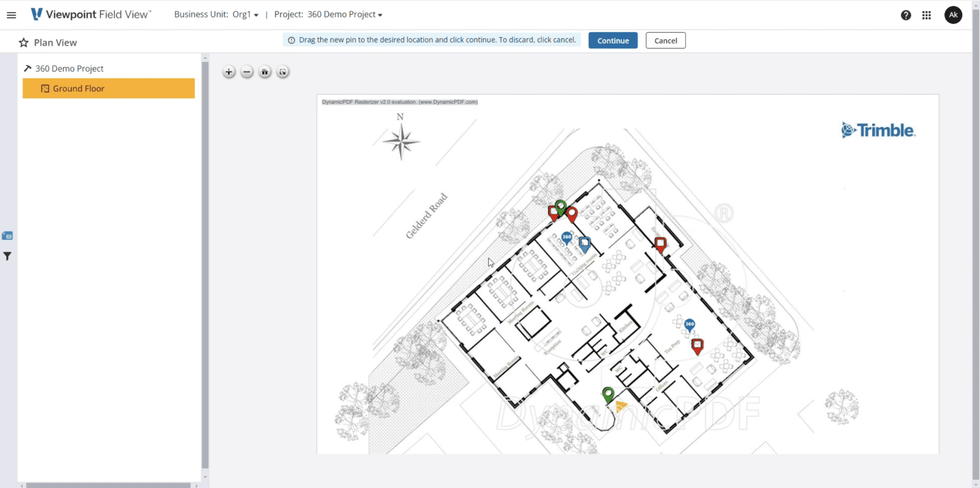This screenshot has width=980, height=488.
Task: Click the yellow new pin marker
Action: click(x=621, y=406)
